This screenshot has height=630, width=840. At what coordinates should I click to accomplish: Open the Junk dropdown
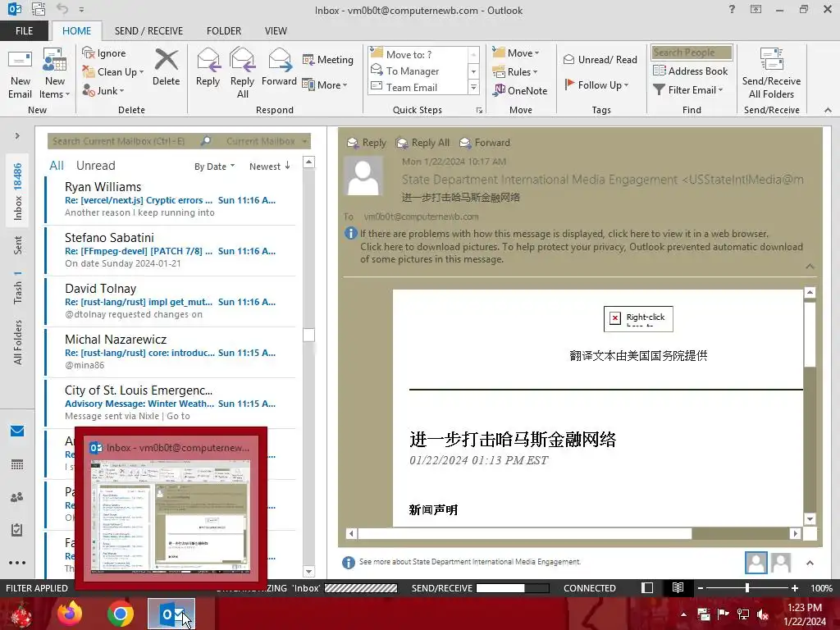pos(103,91)
